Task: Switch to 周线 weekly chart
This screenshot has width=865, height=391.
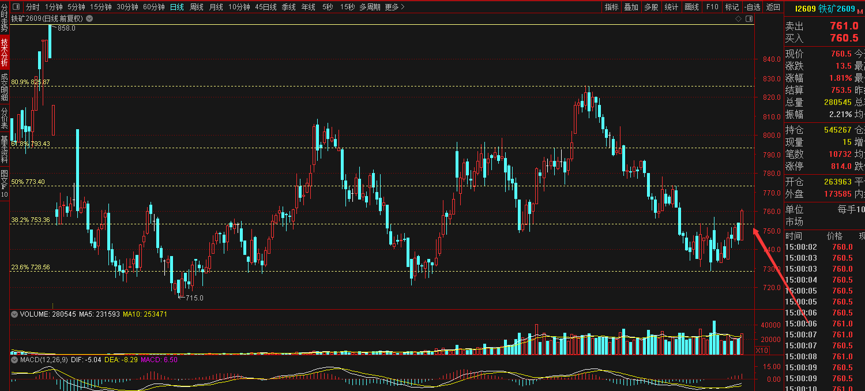Action: (196, 7)
